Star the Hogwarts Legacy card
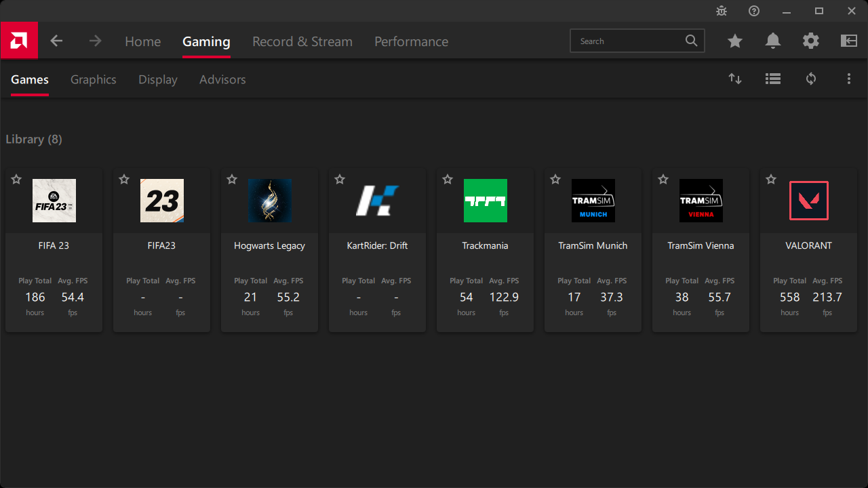This screenshot has height=488, width=868. coord(232,179)
